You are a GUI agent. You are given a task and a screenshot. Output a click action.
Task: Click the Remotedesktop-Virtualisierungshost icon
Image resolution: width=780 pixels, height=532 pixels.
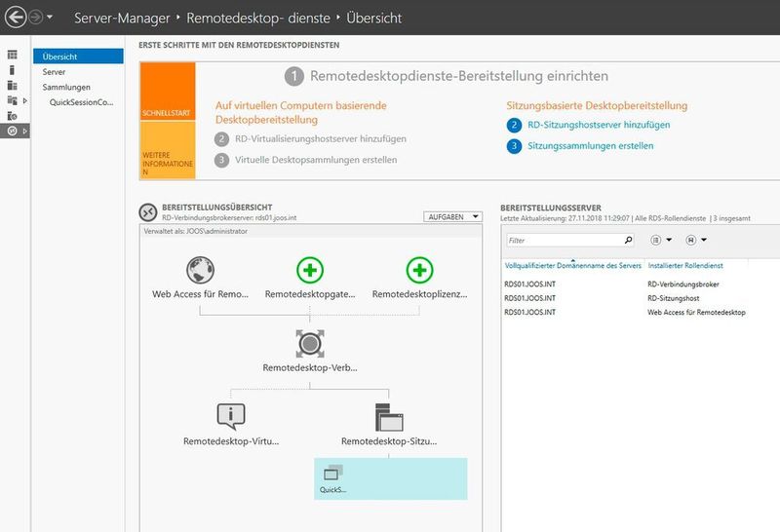[231, 417]
